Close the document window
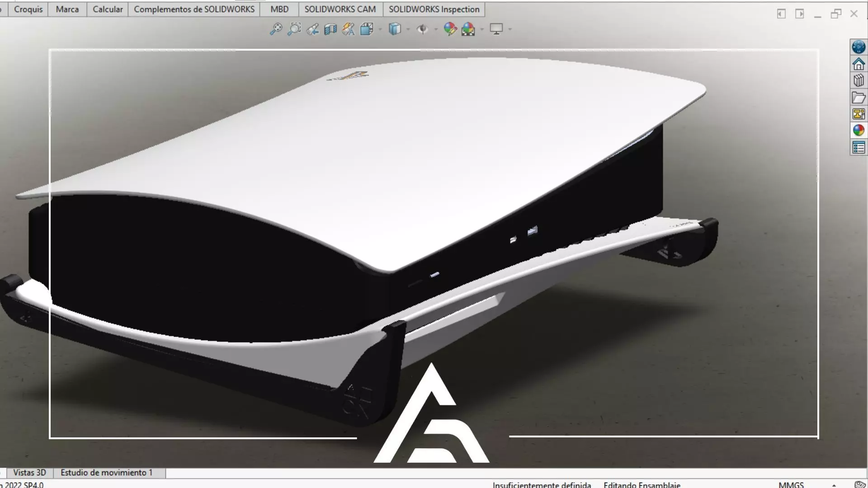This screenshot has width=868, height=488. coord(854,14)
